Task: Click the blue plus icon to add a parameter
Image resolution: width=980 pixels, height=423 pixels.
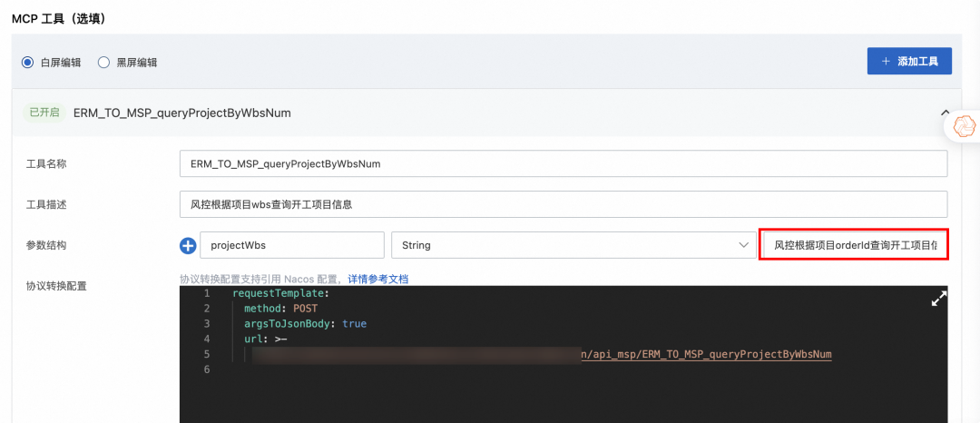Action: click(x=189, y=245)
